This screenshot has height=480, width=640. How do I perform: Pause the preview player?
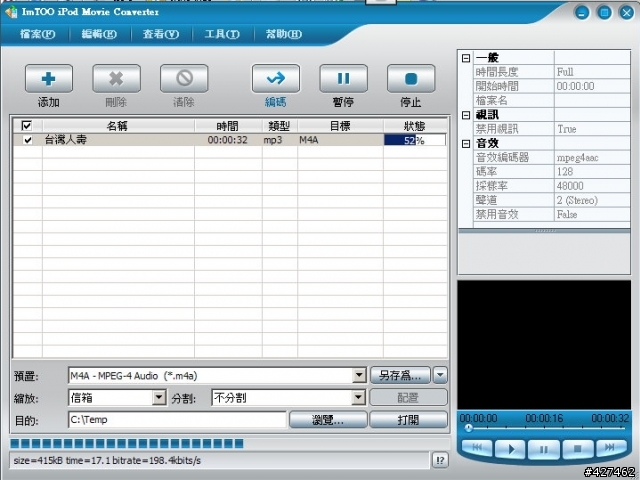point(544,449)
